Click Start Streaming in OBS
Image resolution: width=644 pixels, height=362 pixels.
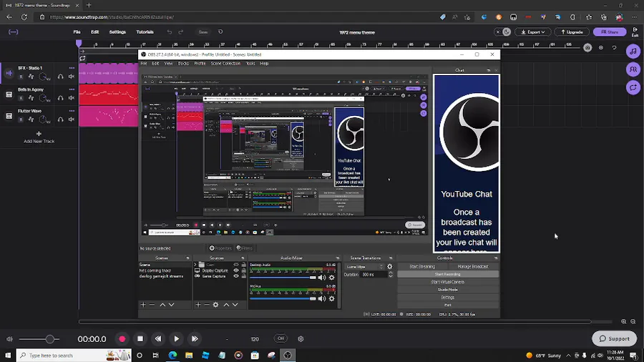click(x=422, y=267)
